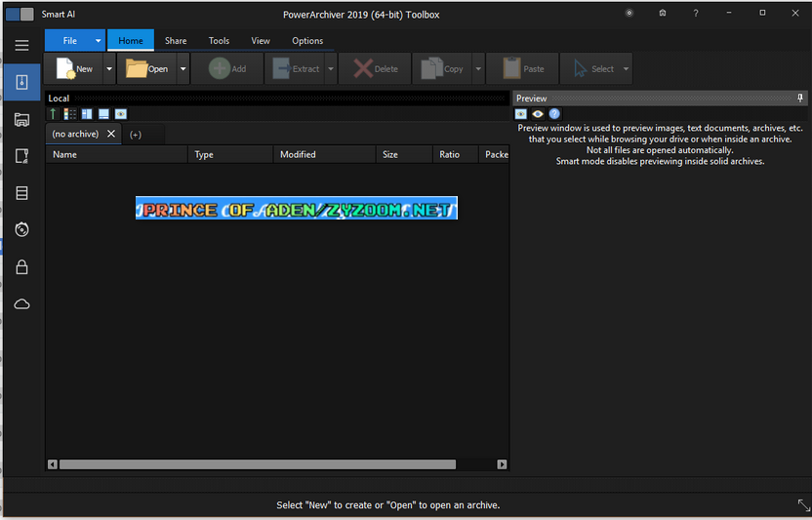Viewport: 812px width, 520px height.
Task: Click the Copy button
Action: (442, 68)
